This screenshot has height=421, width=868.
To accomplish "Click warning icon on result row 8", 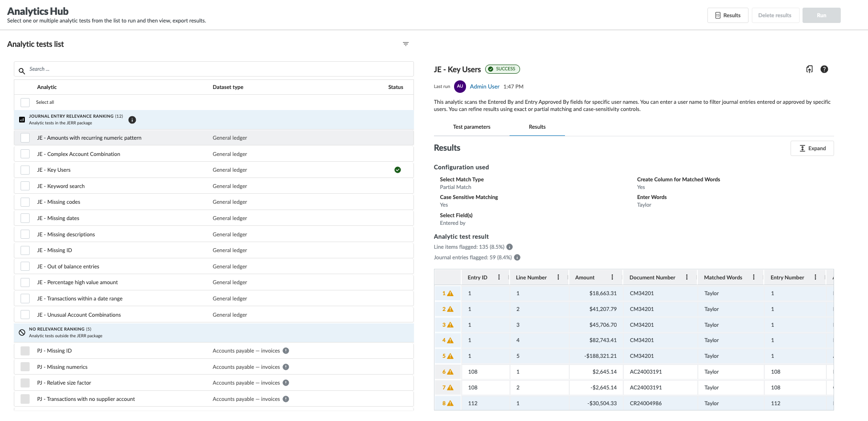I will coord(450,403).
